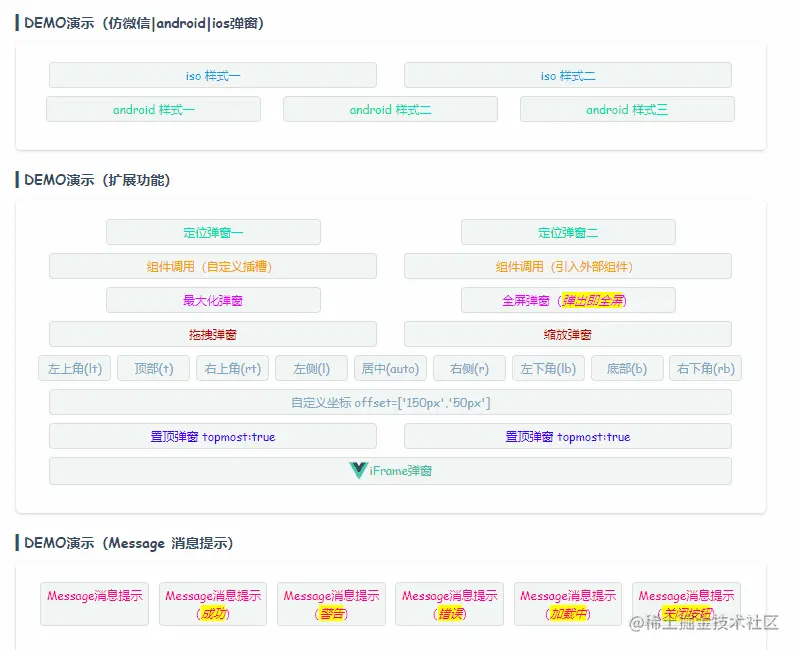
Task: Click 组件调用（引入外部组件）button
Action: [568, 266]
